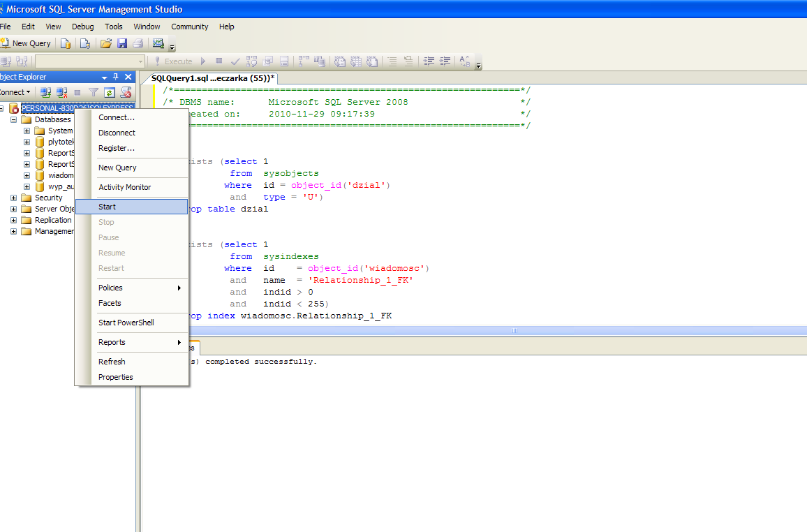The width and height of the screenshot is (807, 532).
Task: Click Disconnect icon in Object Explorer
Action: [x=61, y=93]
